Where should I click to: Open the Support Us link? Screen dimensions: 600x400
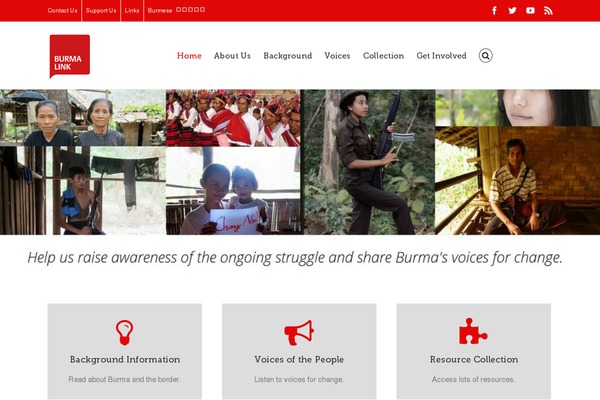[x=101, y=10]
